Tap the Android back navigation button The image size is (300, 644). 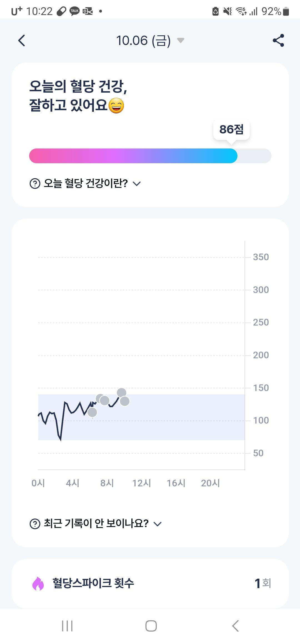pos(235,626)
